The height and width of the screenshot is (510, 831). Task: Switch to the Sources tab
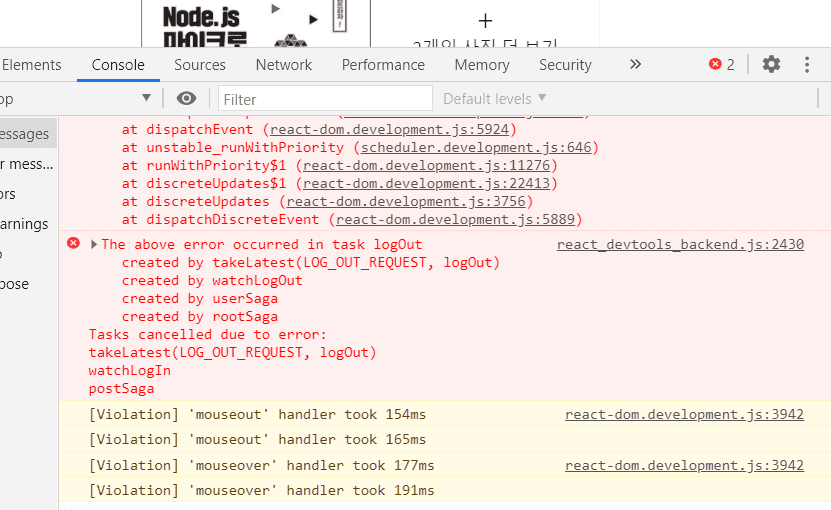pyautogui.click(x=200, y=64)
